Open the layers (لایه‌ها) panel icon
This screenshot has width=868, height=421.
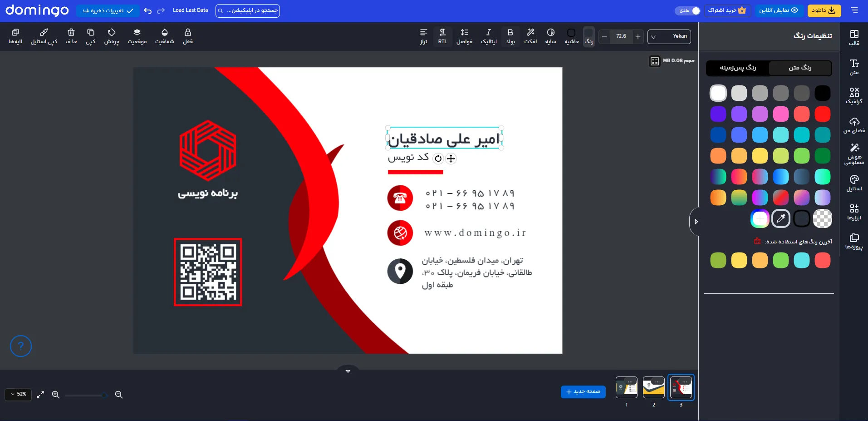(x=15, y=36)
